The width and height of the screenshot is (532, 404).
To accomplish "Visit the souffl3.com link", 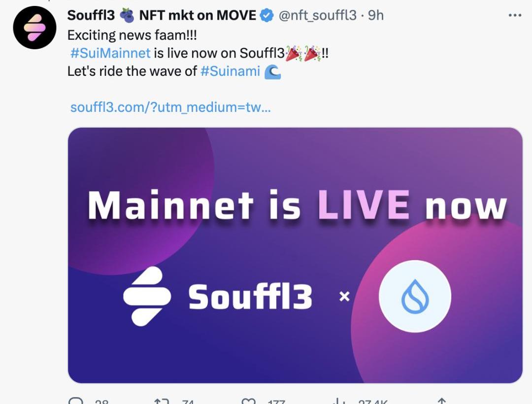I will coord(170,107).
